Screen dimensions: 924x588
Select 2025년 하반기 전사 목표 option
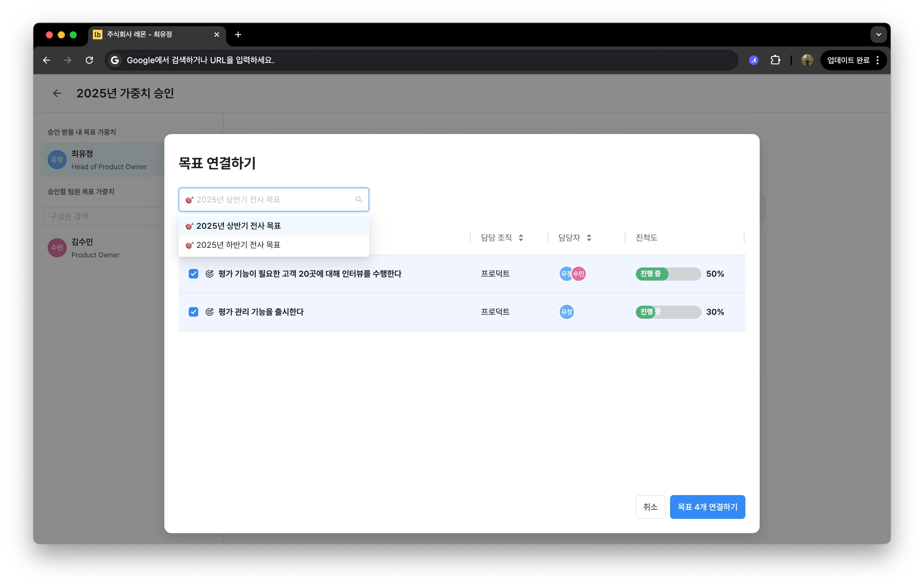pos(274,245)
